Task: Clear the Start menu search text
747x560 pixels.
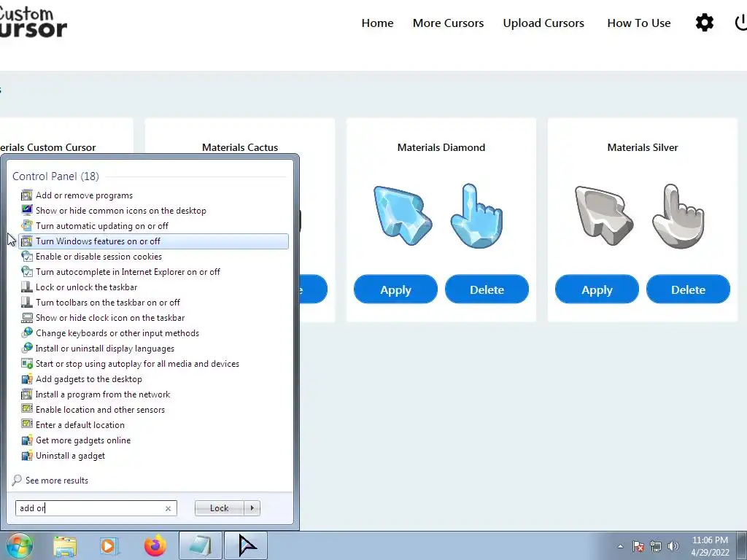Action: point(168,508)
